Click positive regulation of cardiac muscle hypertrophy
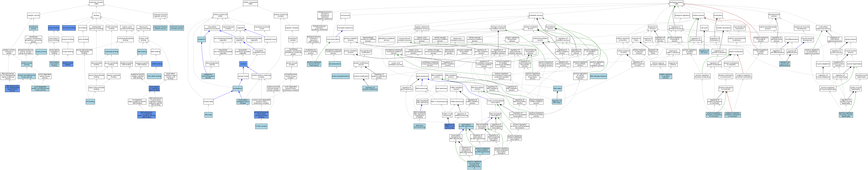Viewport: 868px width, 170px height. pos(846,115)
